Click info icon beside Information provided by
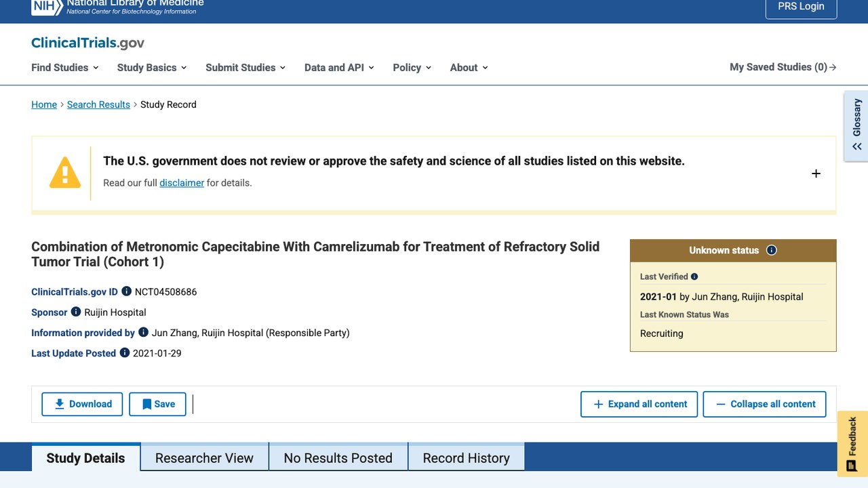The image size is (868, 488). click(x=143, y=332)
